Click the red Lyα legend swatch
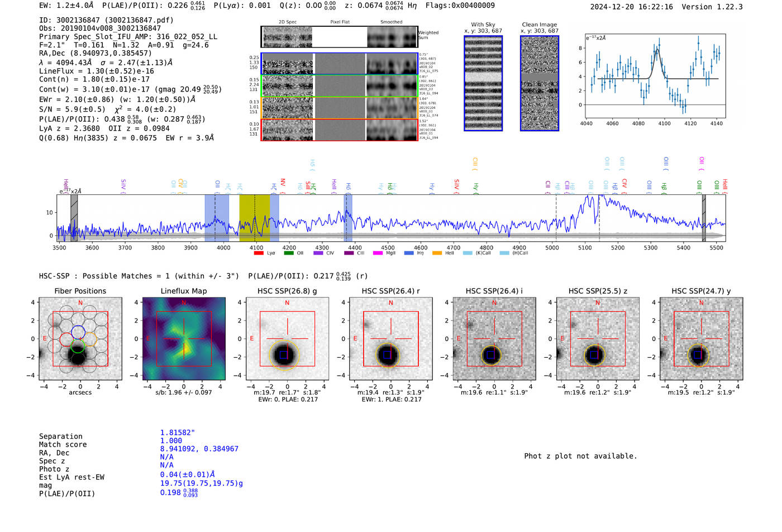The width and height of the screenshot is (782, 532). 259,253
